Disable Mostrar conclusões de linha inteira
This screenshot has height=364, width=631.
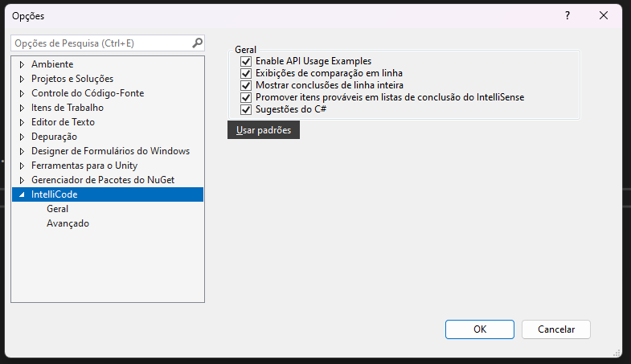246,86
